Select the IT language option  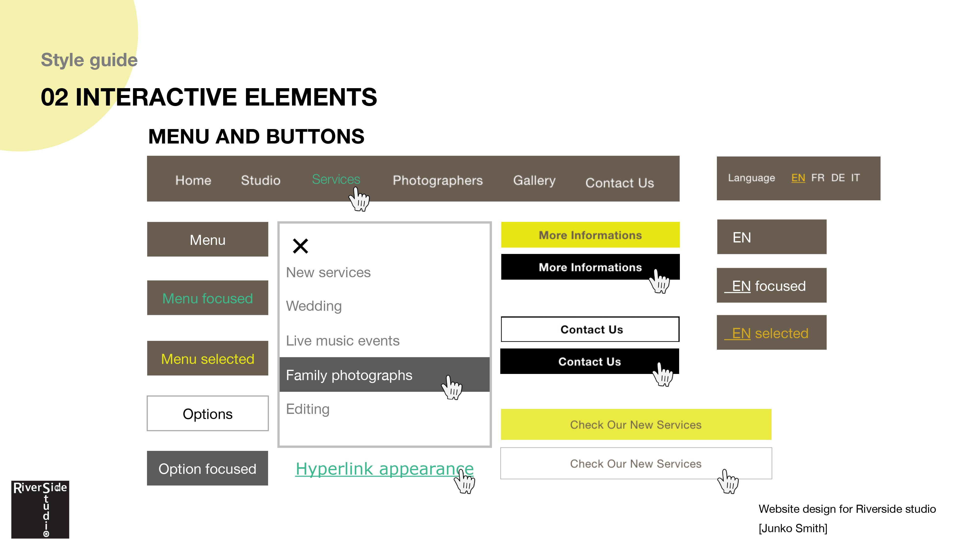(x=855, y=178)
